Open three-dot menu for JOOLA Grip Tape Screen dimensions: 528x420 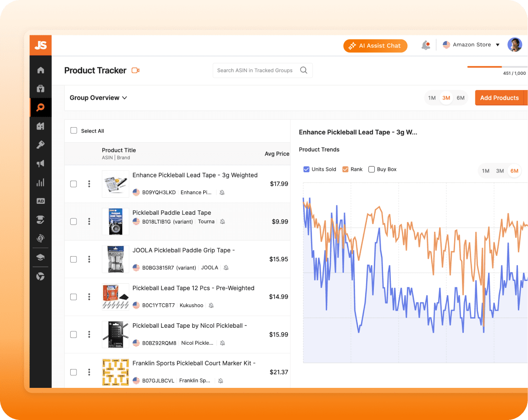pyautogui.click(x=89, y=259)
